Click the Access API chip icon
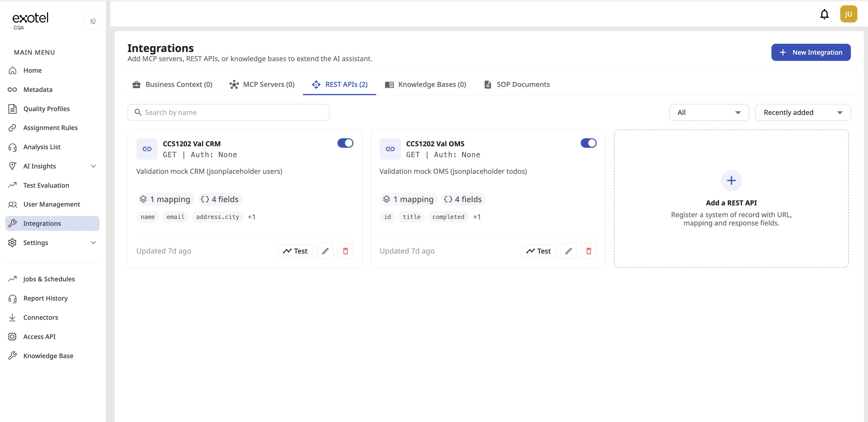 [x=12, y=337]
